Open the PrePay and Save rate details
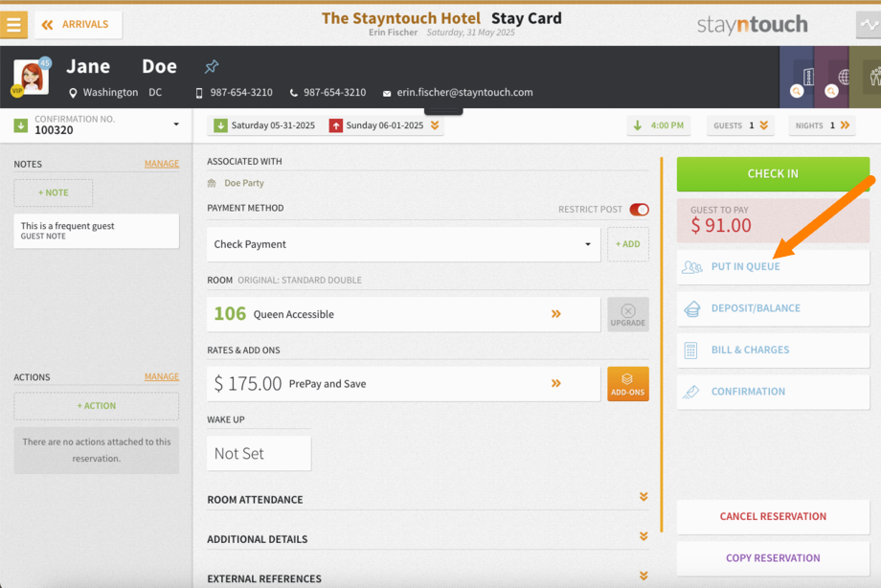 point(403,383)
